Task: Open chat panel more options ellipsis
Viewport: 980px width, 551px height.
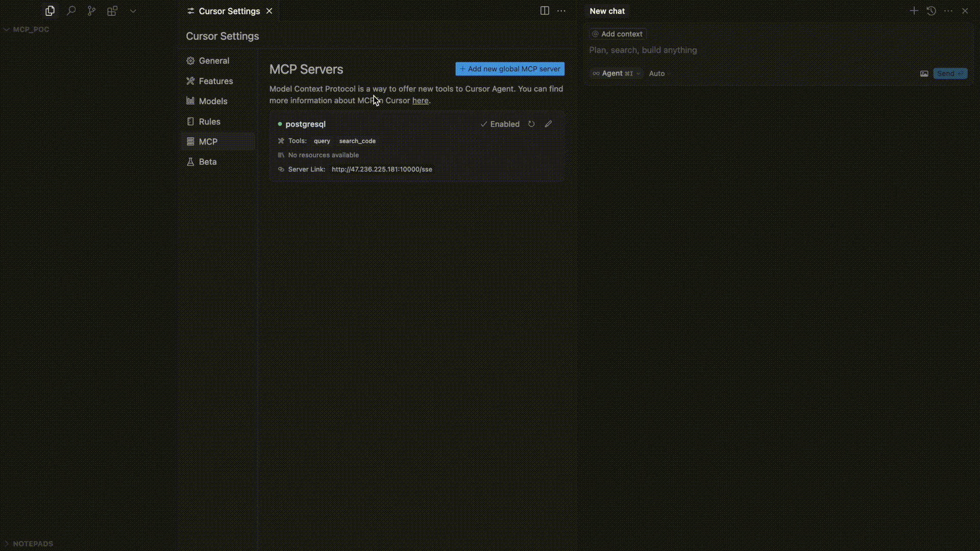Action: (948, 11)
